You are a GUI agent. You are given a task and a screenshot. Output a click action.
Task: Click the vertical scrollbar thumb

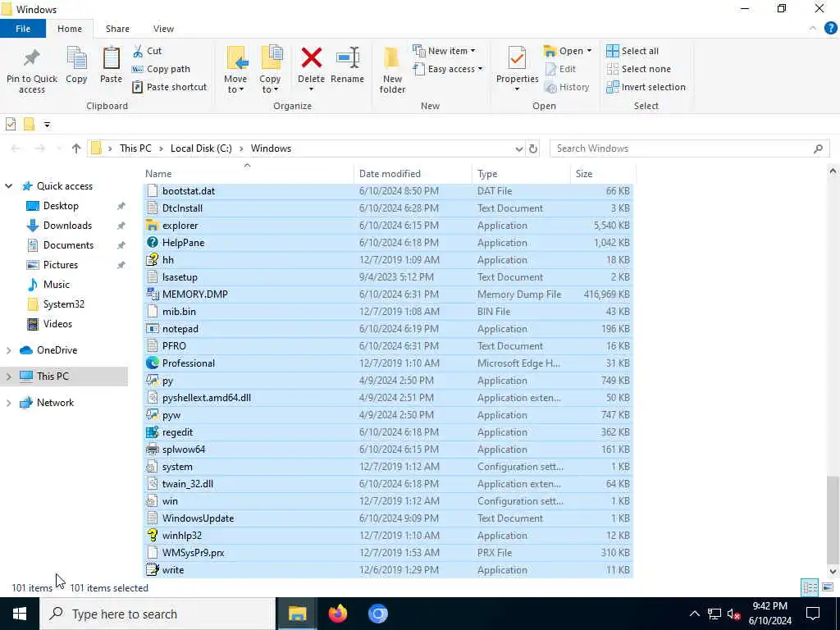coord(833,518)
